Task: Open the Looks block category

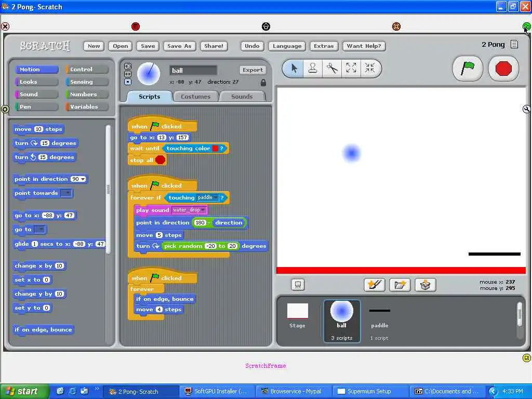Action: pyautogui.click(x=37, y=82)
